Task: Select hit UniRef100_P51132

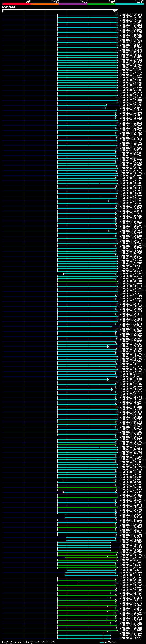Action: (x=131, y=52)
